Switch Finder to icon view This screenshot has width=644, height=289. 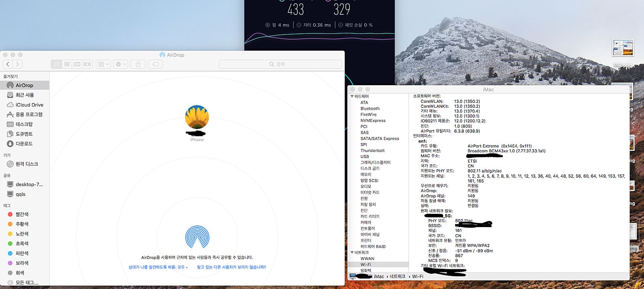56,64
